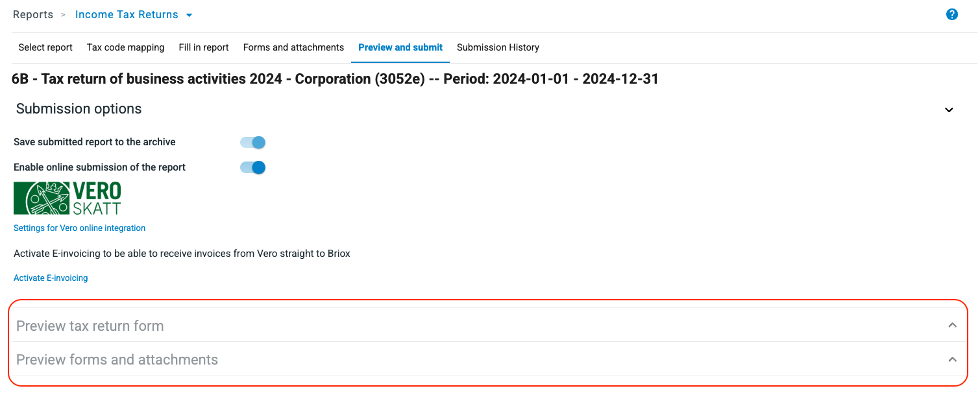
Task: Go to the Fill in report tab
Action: click(x=203, y=47)
